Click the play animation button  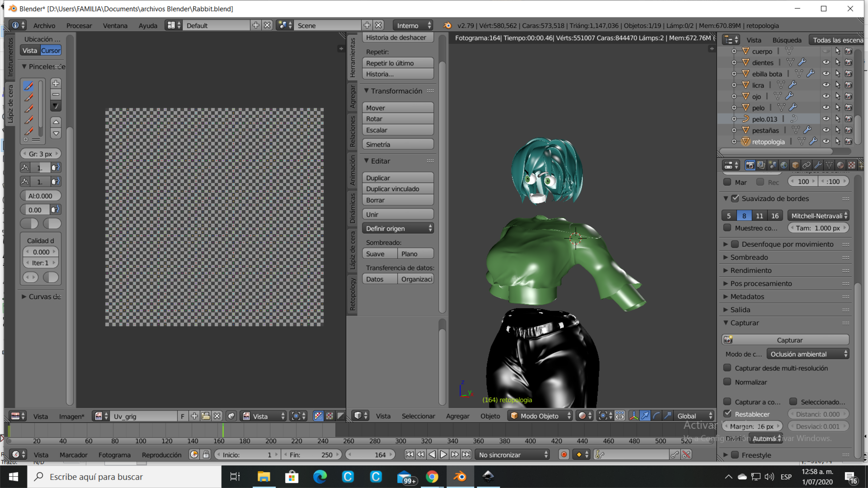click(443, 455)
